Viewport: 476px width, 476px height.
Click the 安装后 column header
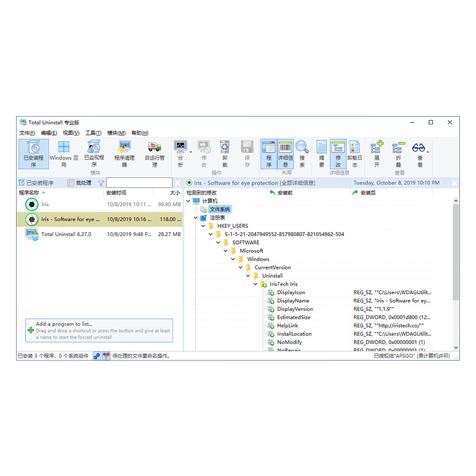pyautogui.click(x=392, y=193)
